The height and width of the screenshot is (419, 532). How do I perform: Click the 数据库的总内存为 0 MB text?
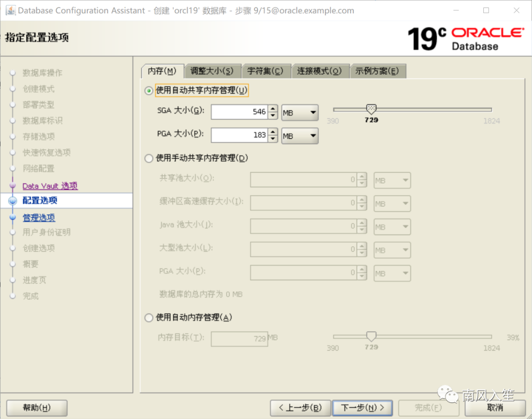tap(201, 294)
